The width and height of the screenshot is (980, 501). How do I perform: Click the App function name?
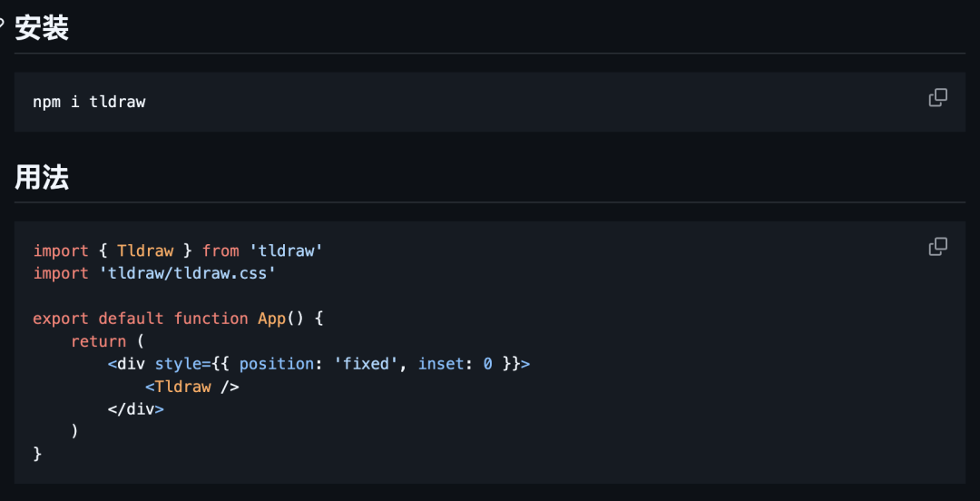click(272, 319)
